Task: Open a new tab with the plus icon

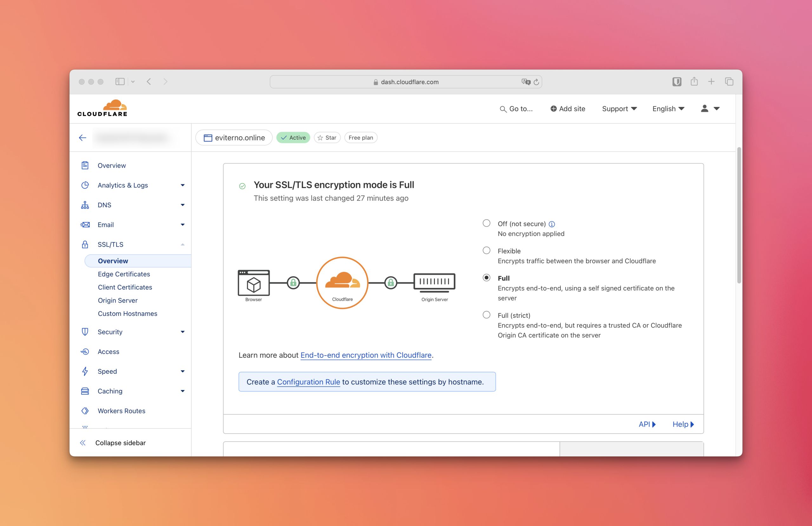Action: coord(711,82)
